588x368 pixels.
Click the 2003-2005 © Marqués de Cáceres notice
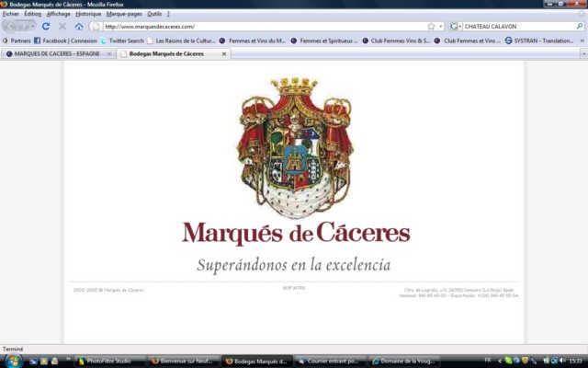[108, 290]
